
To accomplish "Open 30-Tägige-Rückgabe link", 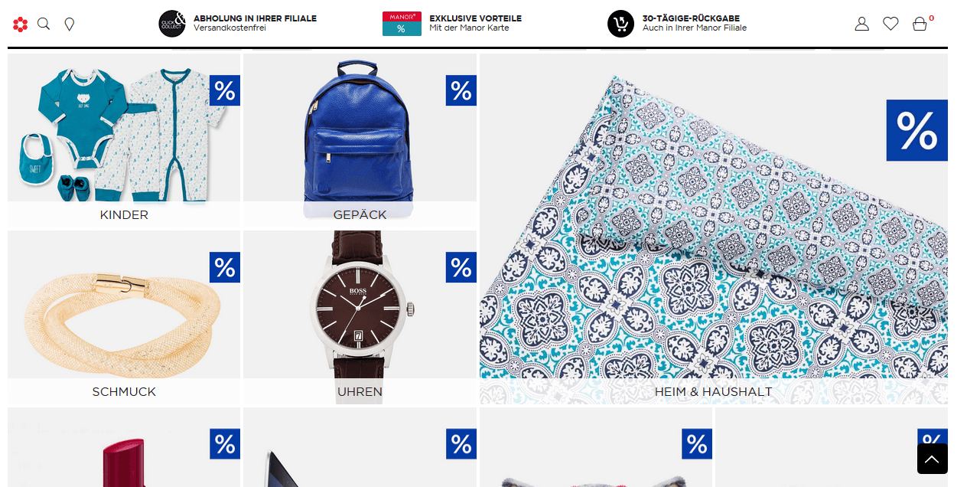I will (695, 23).
